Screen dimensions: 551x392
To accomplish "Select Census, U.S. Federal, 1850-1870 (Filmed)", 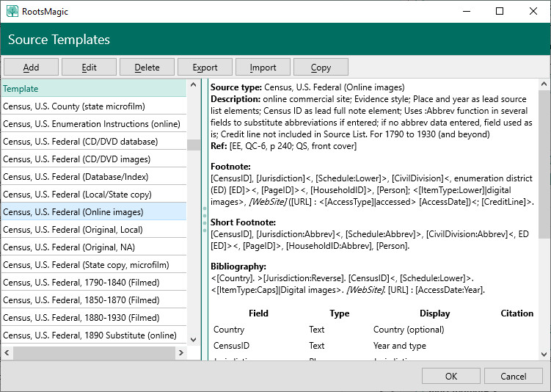I will (81, 300).
